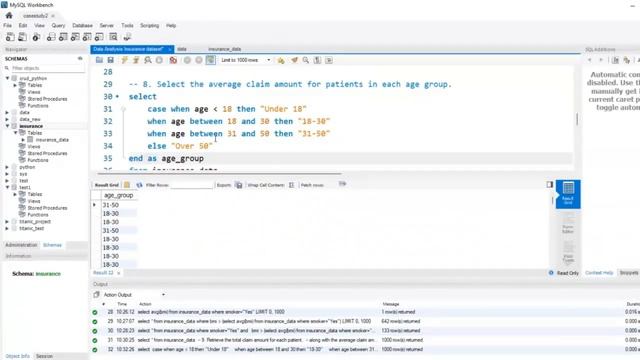
Task: Collapse the insurance schema
Action: click(7, 126)
